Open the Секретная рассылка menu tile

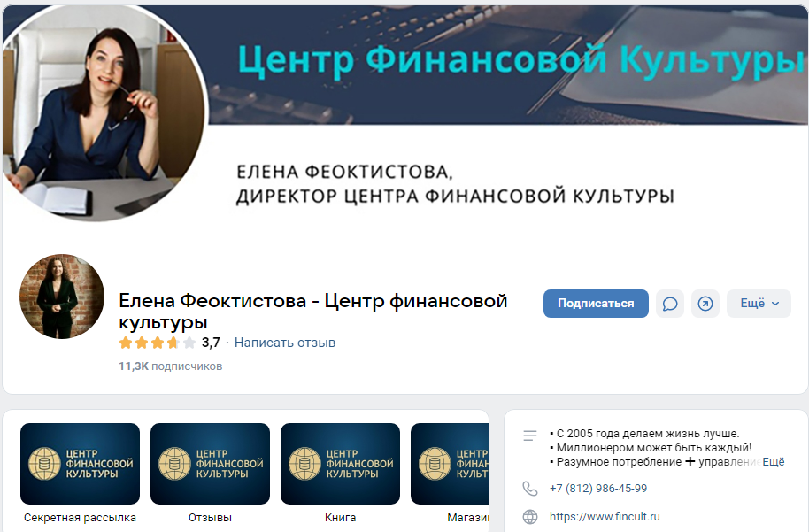(80, 474)
